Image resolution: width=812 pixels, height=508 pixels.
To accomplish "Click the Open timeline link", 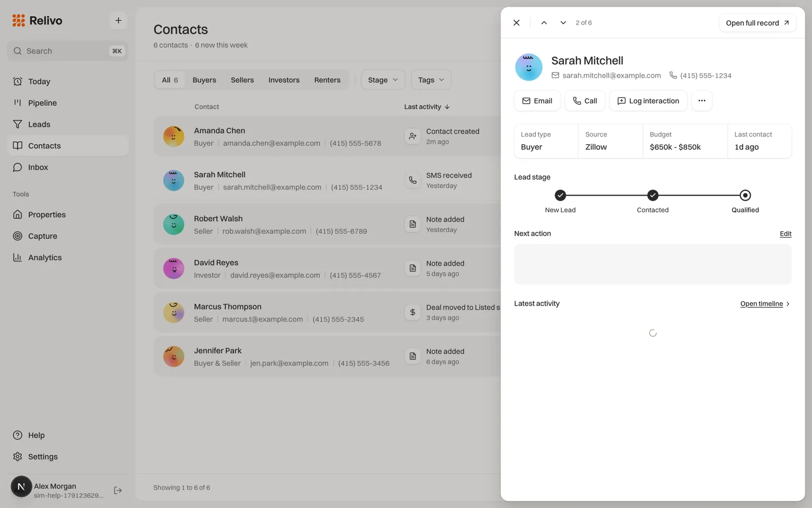I will pos(765,304).
